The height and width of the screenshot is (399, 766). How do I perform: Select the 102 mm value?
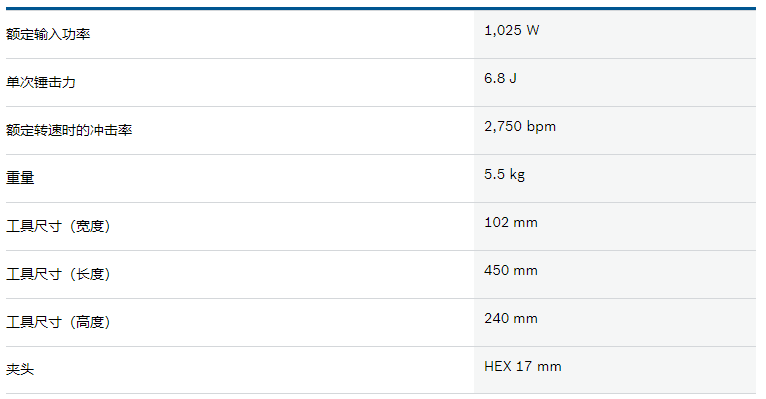(511, 222)
